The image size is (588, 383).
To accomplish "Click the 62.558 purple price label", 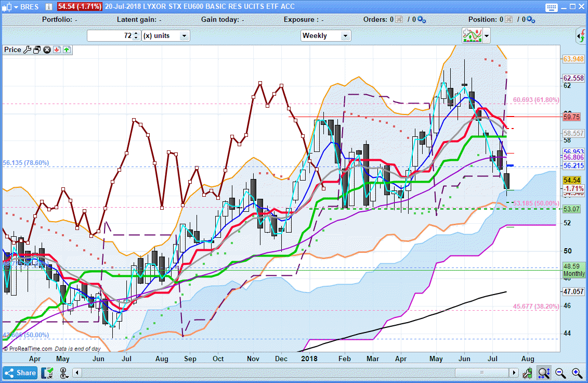I will (573, 78).
